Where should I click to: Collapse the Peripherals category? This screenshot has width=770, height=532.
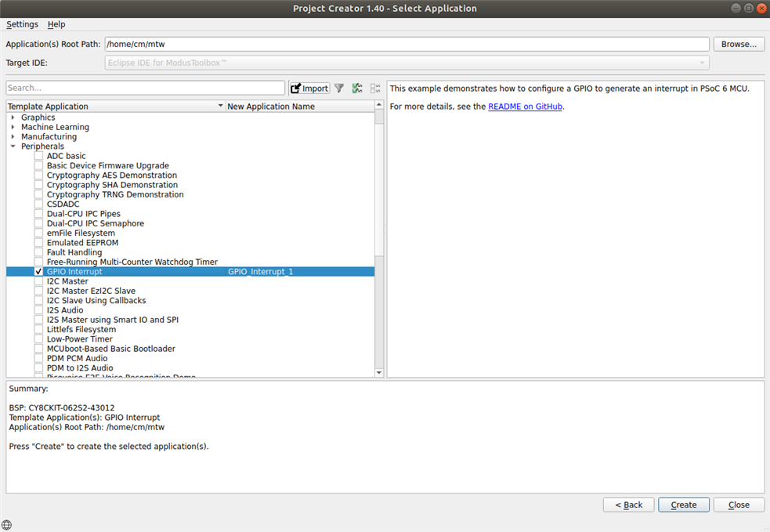coord(13,147)
